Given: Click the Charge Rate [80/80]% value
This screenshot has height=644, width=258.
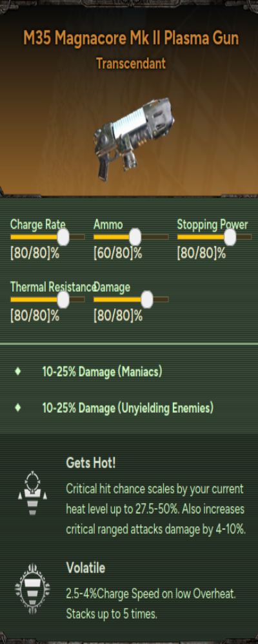Looking at the screenshot, I should pyautogui.click(x=35, y=254).
